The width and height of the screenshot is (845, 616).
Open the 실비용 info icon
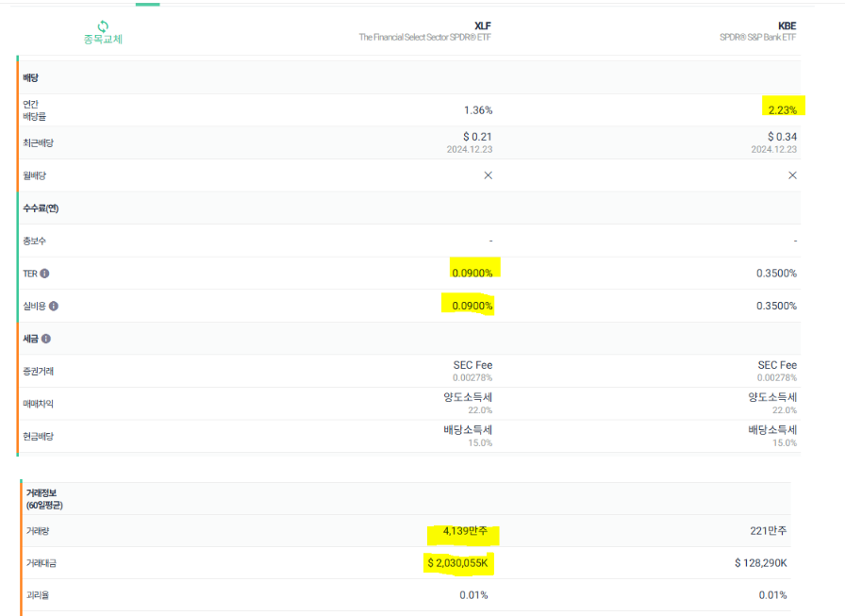54,307
